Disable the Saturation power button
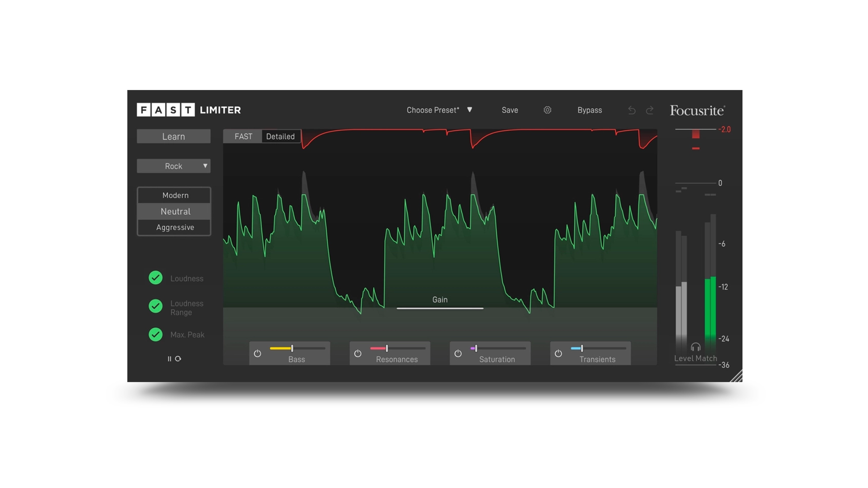The height and width of the screenshot is (488, 868). [x=458, y=353]
